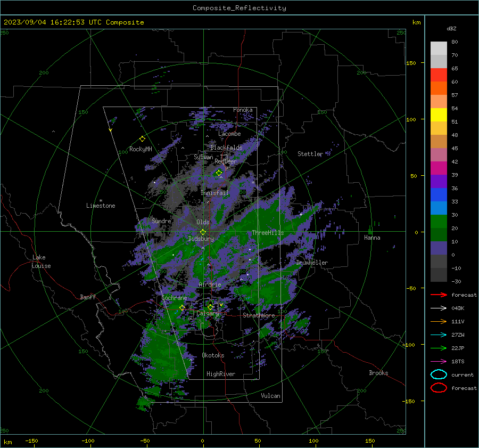Click the Banff town label
The height and width of the screenshot is (448, 479).
[88, 297]
